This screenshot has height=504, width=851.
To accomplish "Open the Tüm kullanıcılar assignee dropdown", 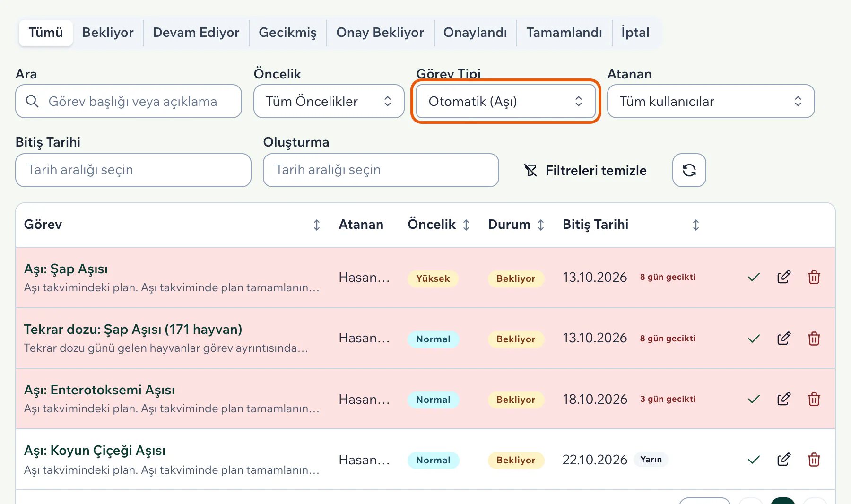I will coord(711,101).
